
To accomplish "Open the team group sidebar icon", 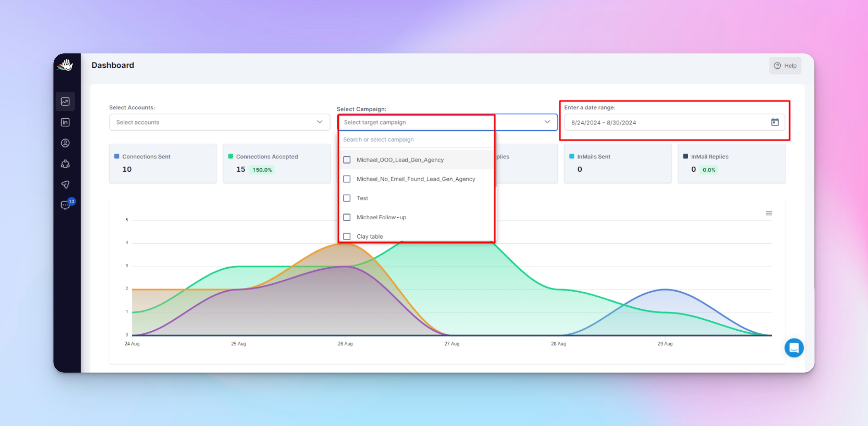I will click(65, 164).
